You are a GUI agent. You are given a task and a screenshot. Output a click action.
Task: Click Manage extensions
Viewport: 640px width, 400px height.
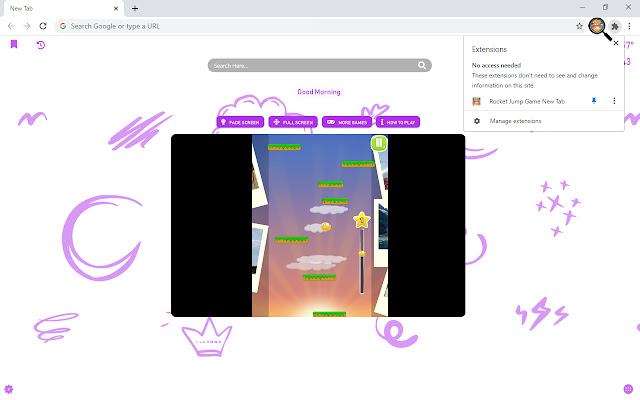(515, 121)
